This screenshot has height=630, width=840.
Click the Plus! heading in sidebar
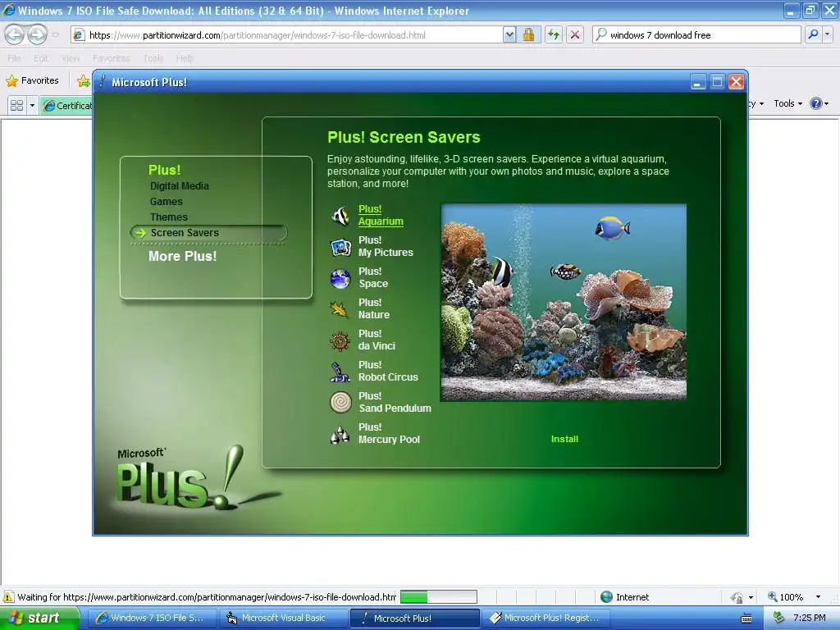164,170
